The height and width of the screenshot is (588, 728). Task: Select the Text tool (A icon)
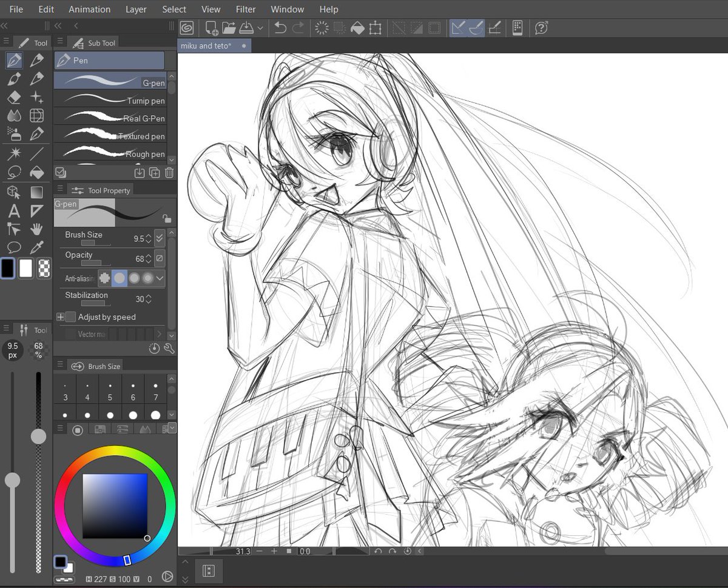15,211
